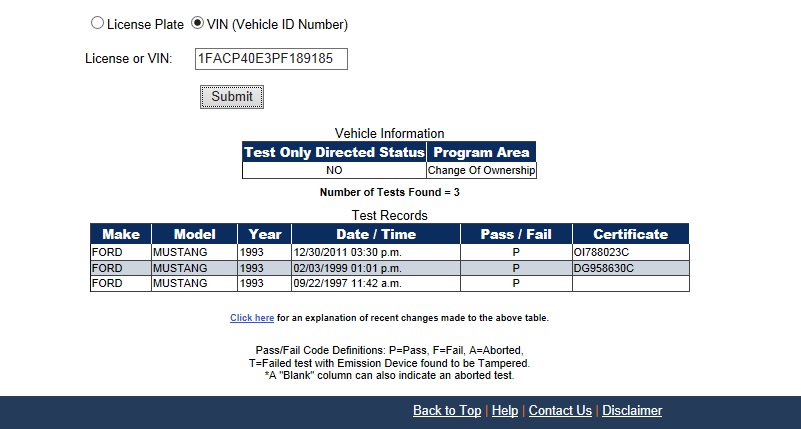Image resolution: width=801 pixels, height=429 pixels.
Task: Click the 09/22/1997 11:42 a.m. test record
Action: [x=348, y=284]
